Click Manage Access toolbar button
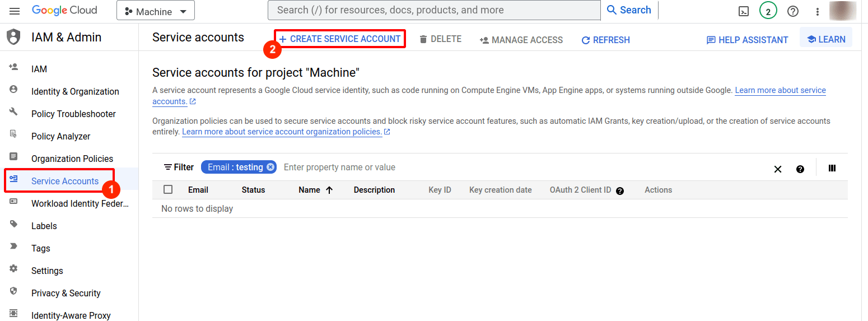The height and width of the screenshot is (321, 868). click(x=521, y=40)
